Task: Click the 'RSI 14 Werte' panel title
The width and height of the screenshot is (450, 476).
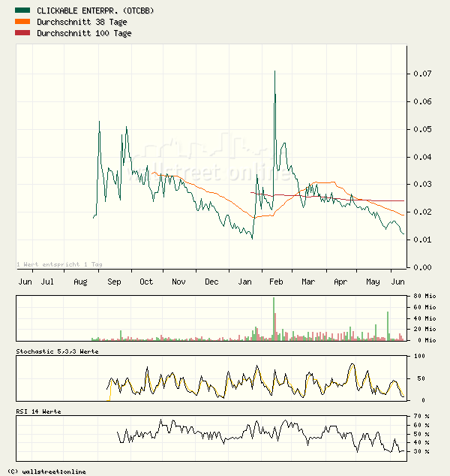Action: point(38,411)
